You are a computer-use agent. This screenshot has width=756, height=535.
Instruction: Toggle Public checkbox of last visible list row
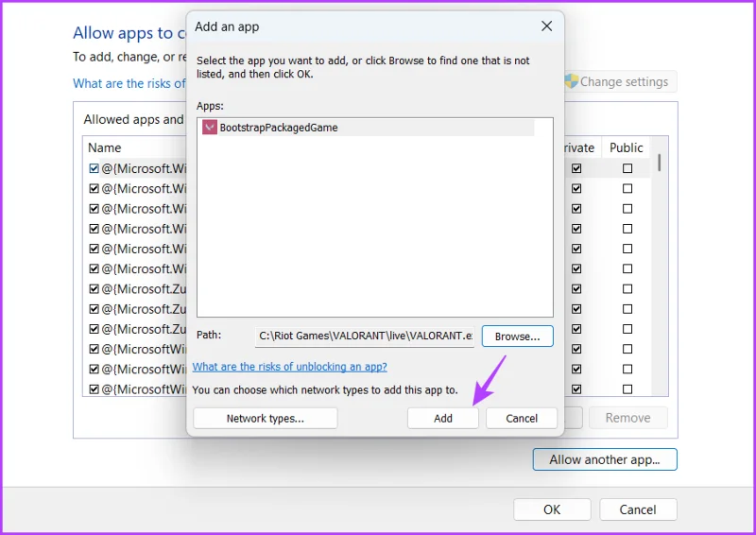click(627, 389)
